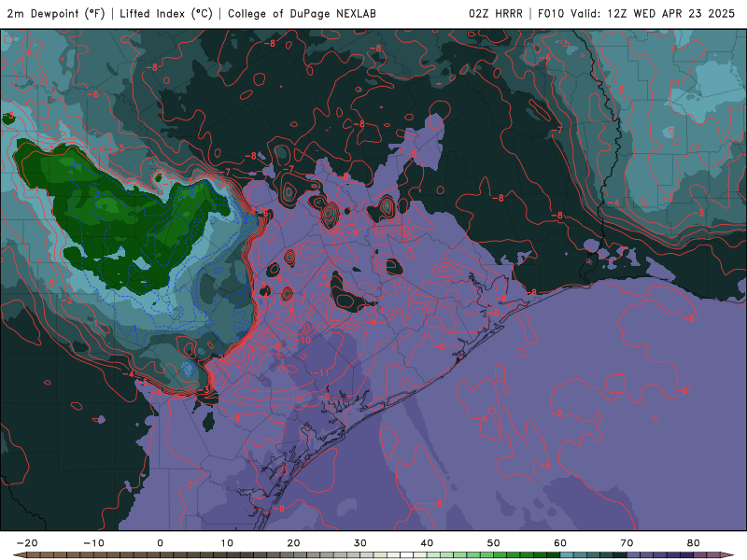
Task: Click the 20 label on the color scale
Action: [293, 543]
